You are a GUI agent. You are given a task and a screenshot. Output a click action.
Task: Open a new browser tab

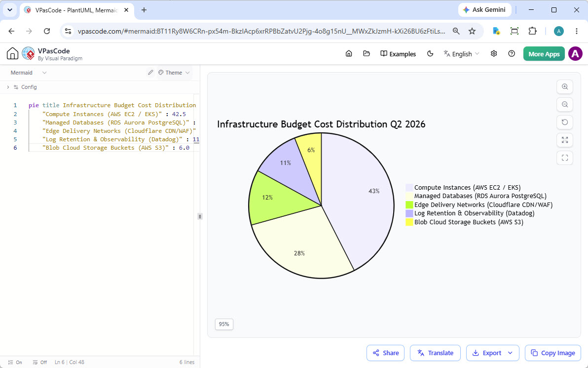144,10
